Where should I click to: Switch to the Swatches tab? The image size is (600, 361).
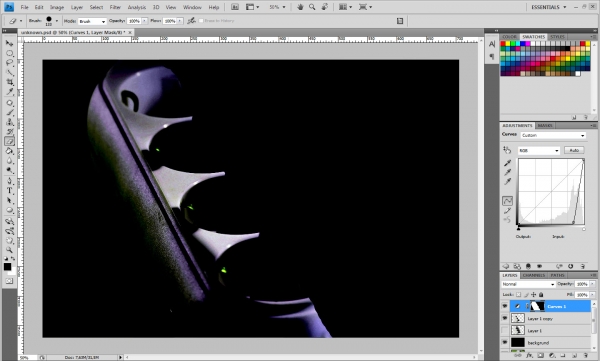533,37
